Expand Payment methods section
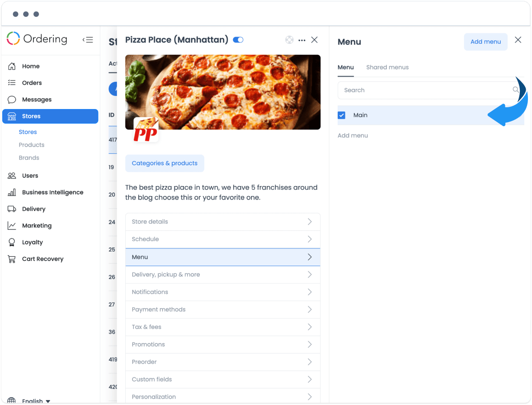The height and width of the screenshot is (405, 532). click(x=222, y=310)
